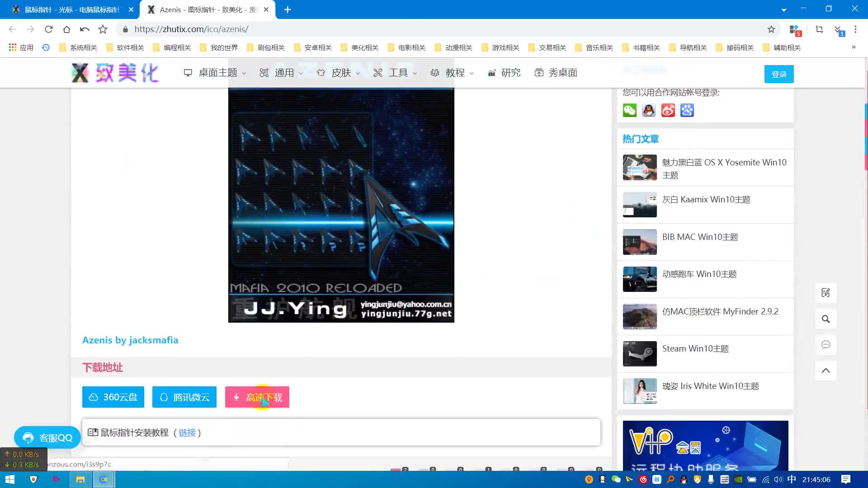The height and width of the screenshot is (488, 868).
Task: Bookmark page with address bar star
Action: 771,29
